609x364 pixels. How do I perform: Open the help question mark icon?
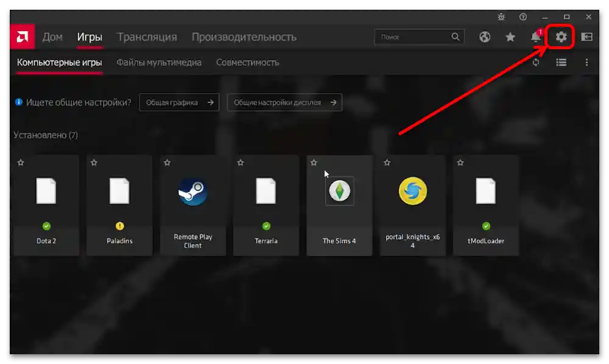click(523, 16)
